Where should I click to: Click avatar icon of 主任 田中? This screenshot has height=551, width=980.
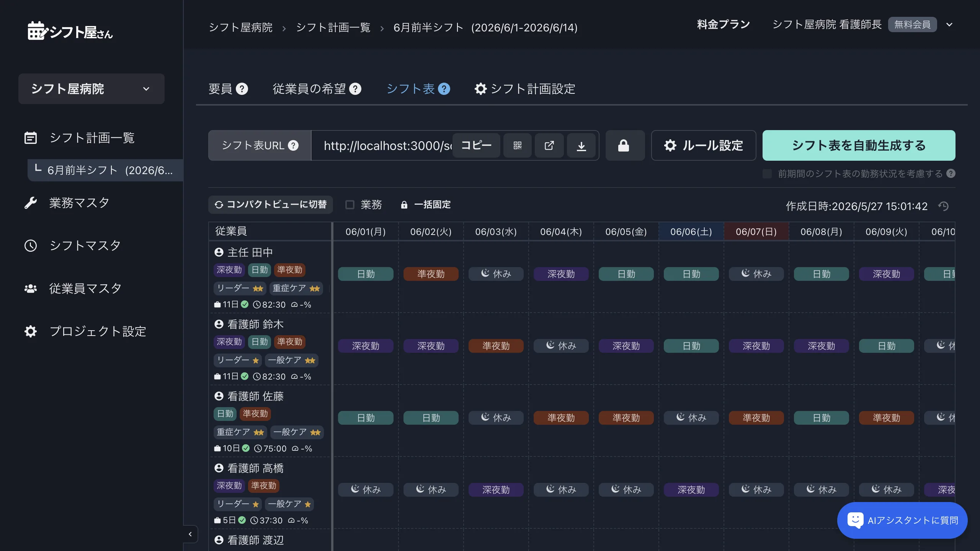[219, 252]
